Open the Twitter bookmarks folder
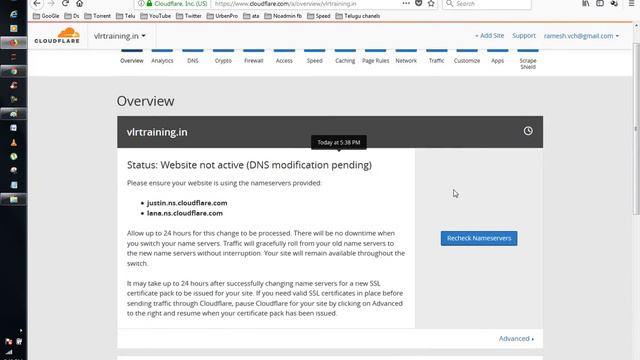Viewport: 640px width, 360px height. (189, 16)
